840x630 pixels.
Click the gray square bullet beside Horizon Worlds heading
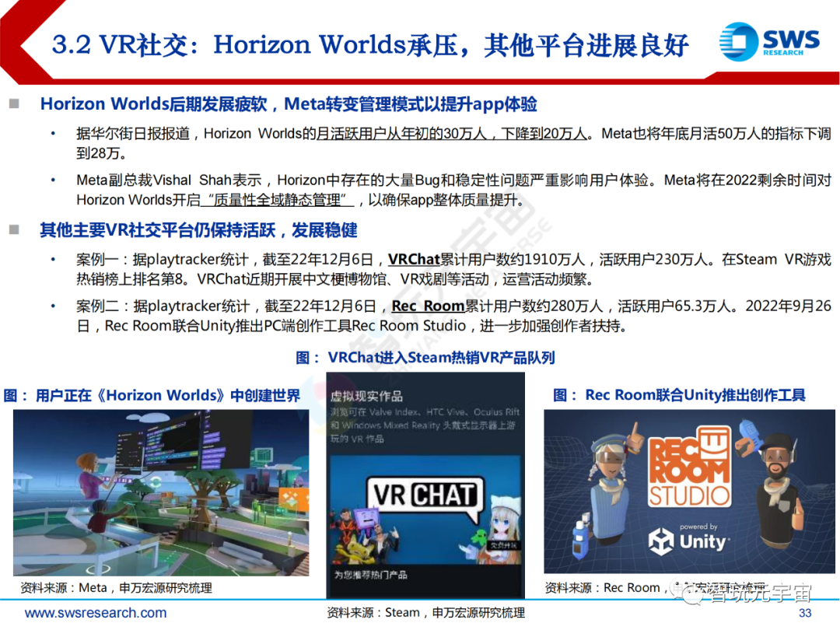point(15,103)
